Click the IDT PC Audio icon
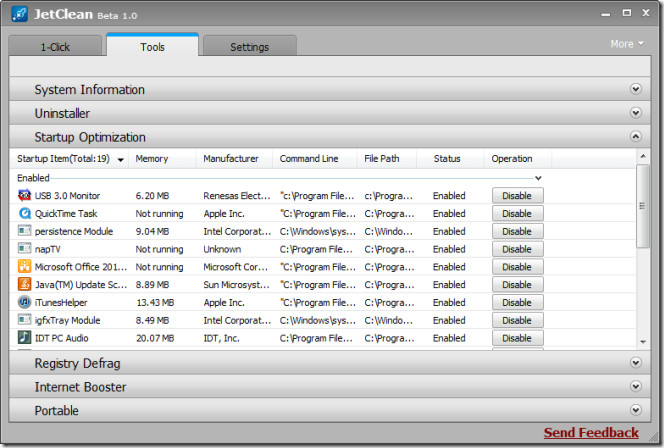 [24, 337]
